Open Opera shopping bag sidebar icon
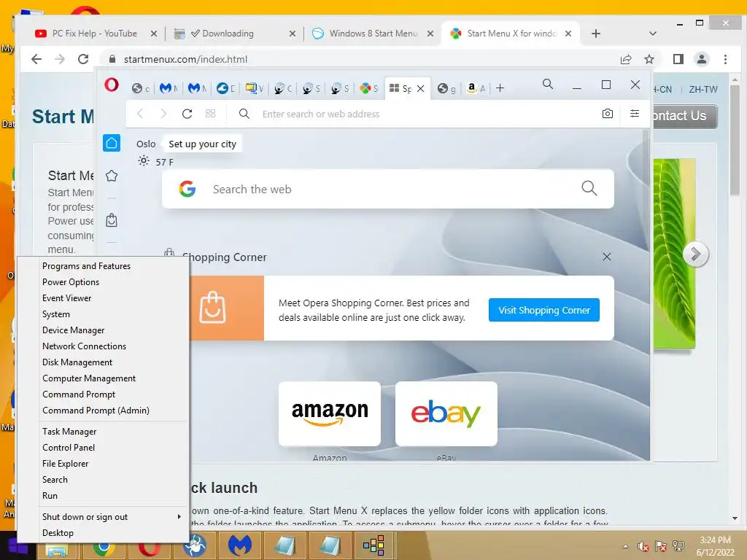Image resolution: width=747 pixels, height=560 pixels. [x=112, y=220]
